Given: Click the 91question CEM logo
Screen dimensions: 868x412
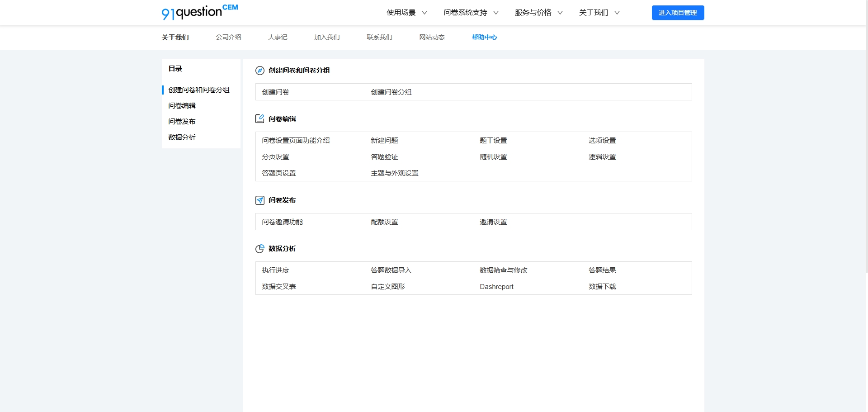Looking at the screenshot, I should [x=200, y=12].
